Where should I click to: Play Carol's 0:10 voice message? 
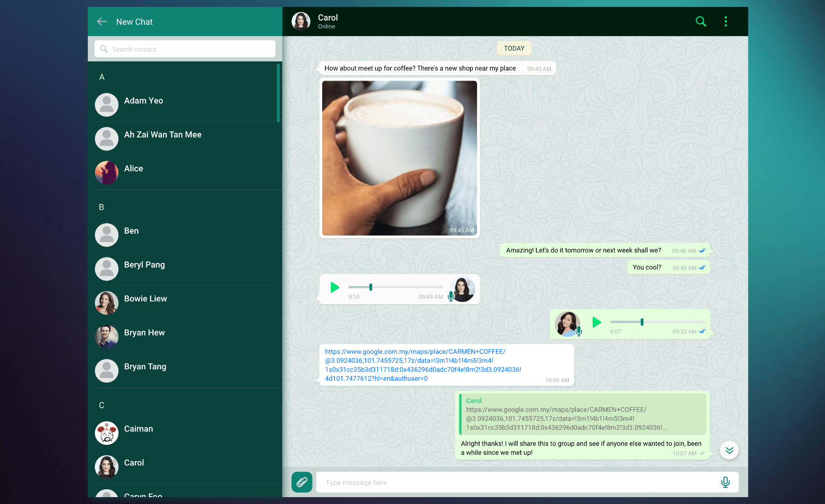click(x=335, y=287)
